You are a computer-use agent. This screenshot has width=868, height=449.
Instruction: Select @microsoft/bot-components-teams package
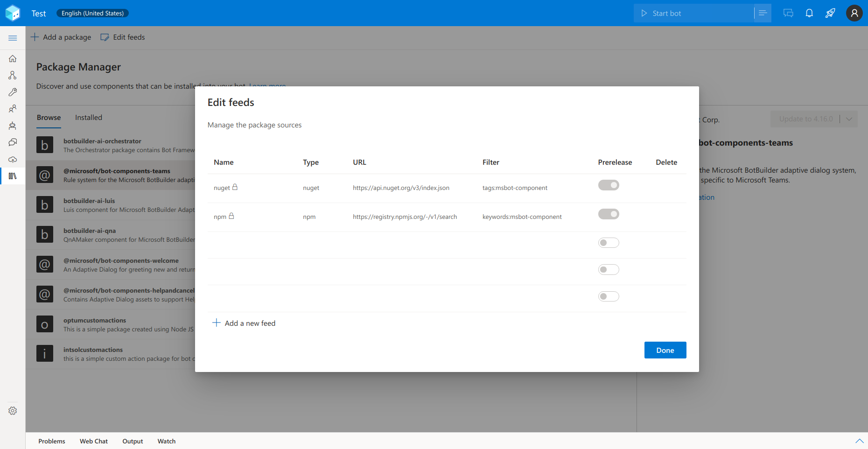(111, 175)
